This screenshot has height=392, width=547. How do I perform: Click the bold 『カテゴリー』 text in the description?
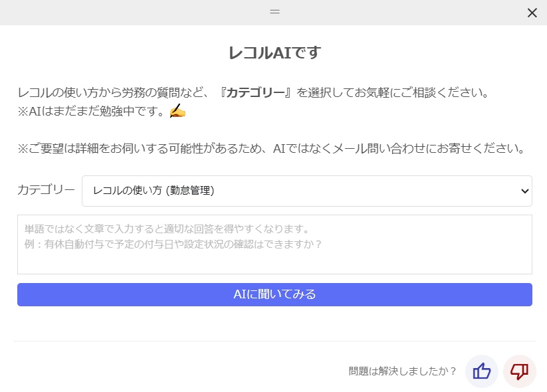(x=256, y=92)
